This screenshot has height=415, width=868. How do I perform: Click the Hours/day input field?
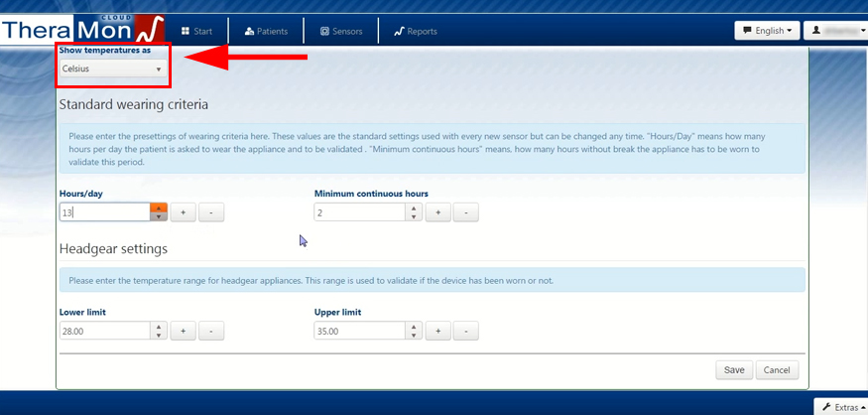pyautogui.click(x=104, y=212)
